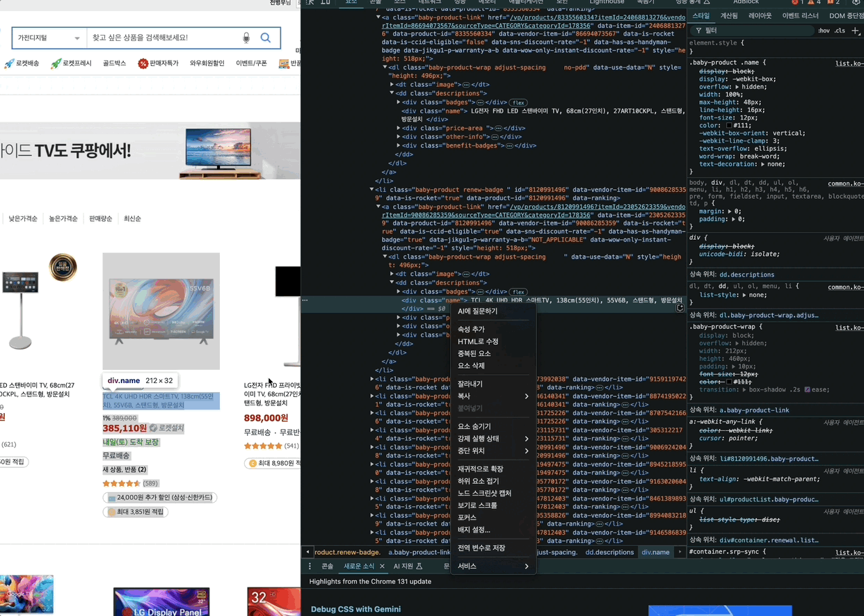The image size is (864, 616).
Task: Click the ask-AI icon at selected element row end
Action: [x=680, y=308]
